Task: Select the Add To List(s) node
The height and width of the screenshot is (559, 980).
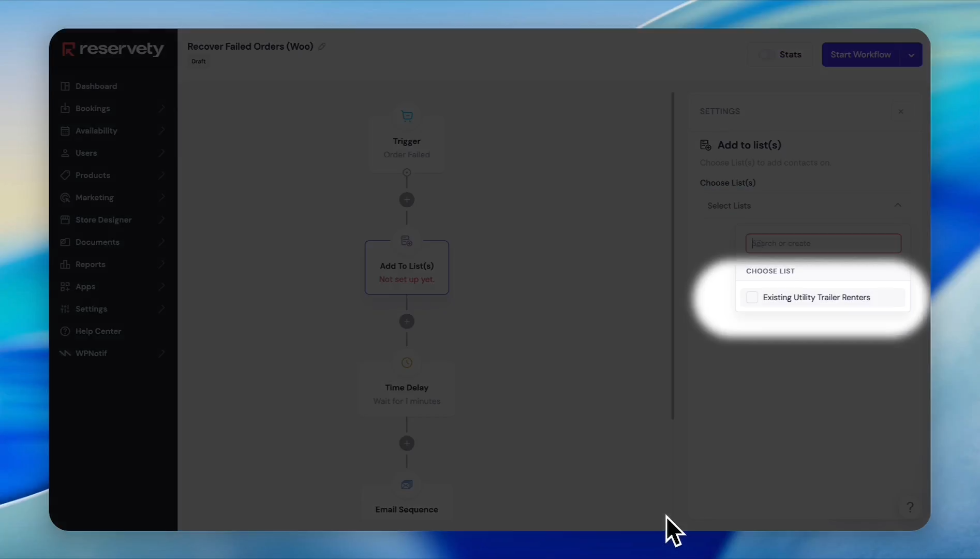Action: click(x=407, y=268)
